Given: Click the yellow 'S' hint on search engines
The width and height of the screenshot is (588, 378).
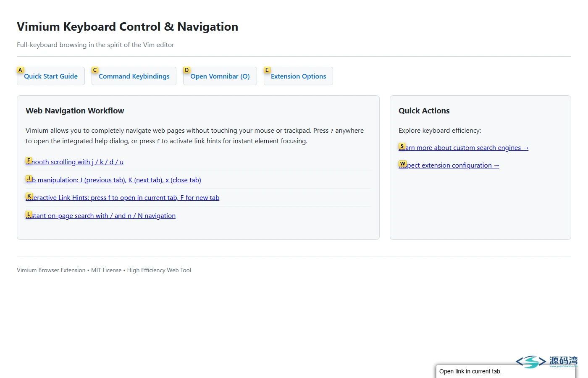Looking at the screenshot, I should [x=402, y=146].
